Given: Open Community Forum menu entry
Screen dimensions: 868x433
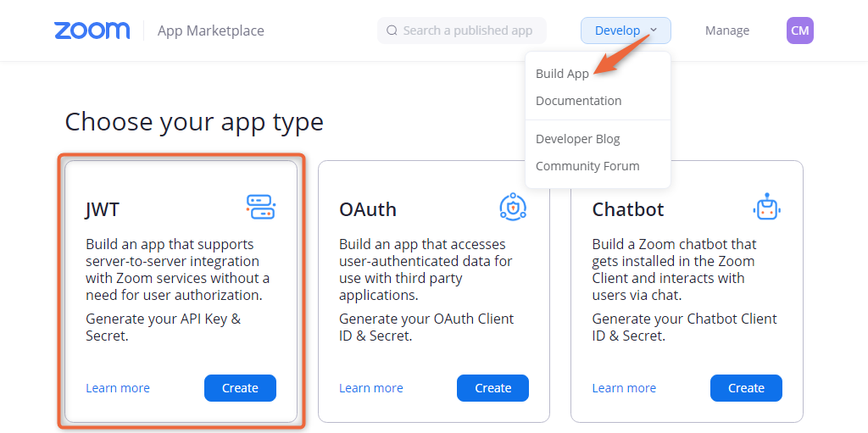Looking at the screenshot, I should point(587,166).
